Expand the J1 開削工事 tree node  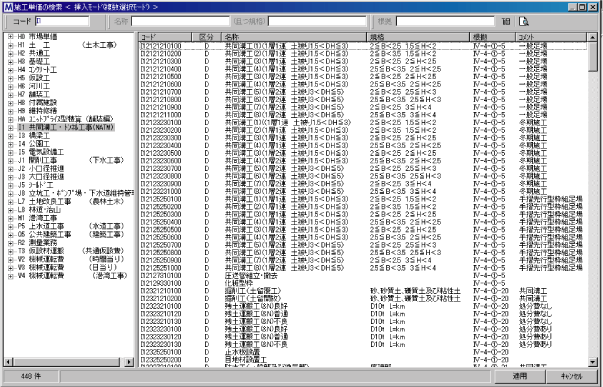[x=10, y=160]
